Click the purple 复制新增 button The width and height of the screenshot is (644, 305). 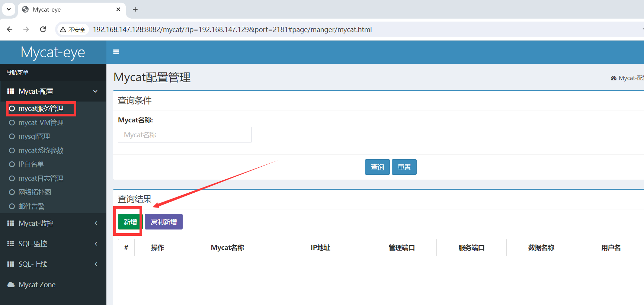click(x=164, y=222)
